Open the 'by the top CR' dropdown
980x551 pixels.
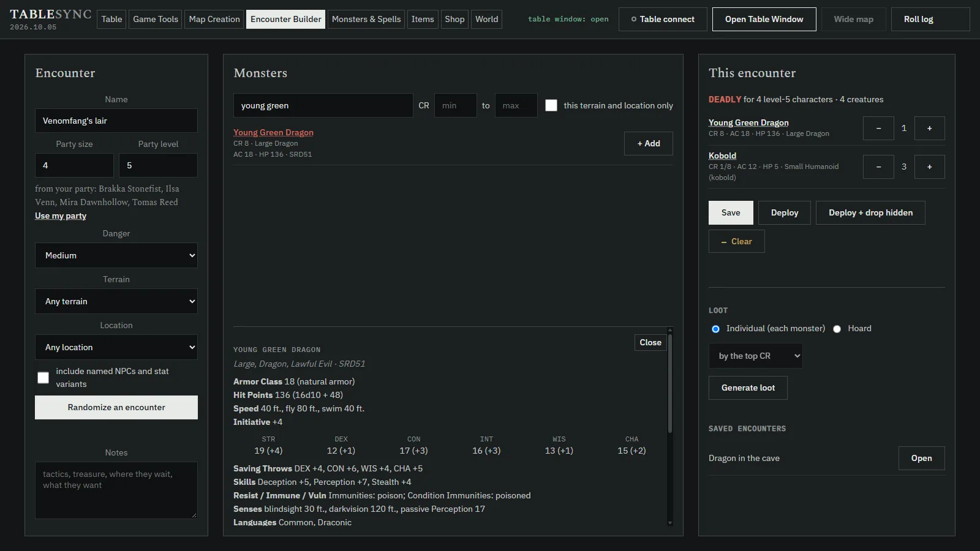(755, 356)
